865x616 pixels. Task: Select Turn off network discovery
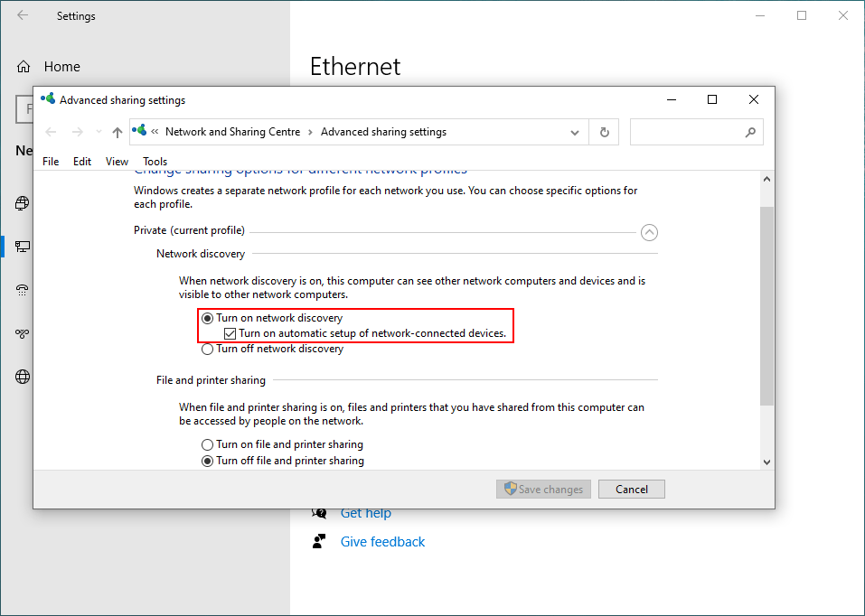pyautogui.click(x=207, y=349)
